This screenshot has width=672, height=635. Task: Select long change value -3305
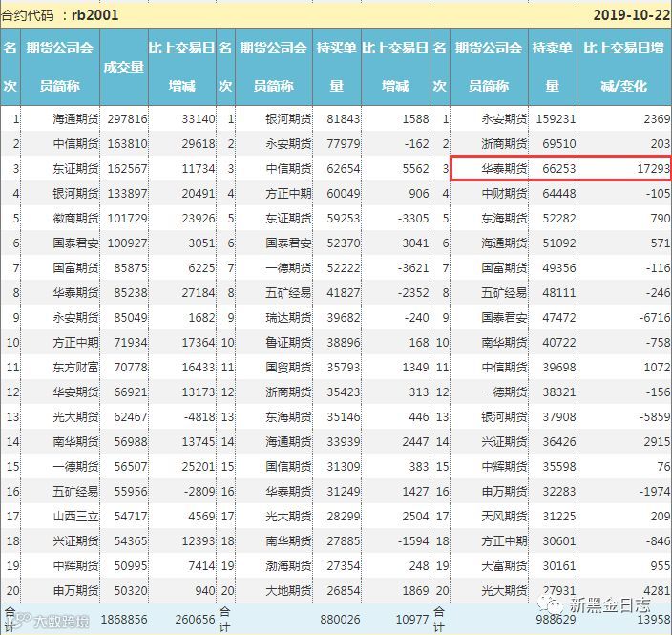413,219
